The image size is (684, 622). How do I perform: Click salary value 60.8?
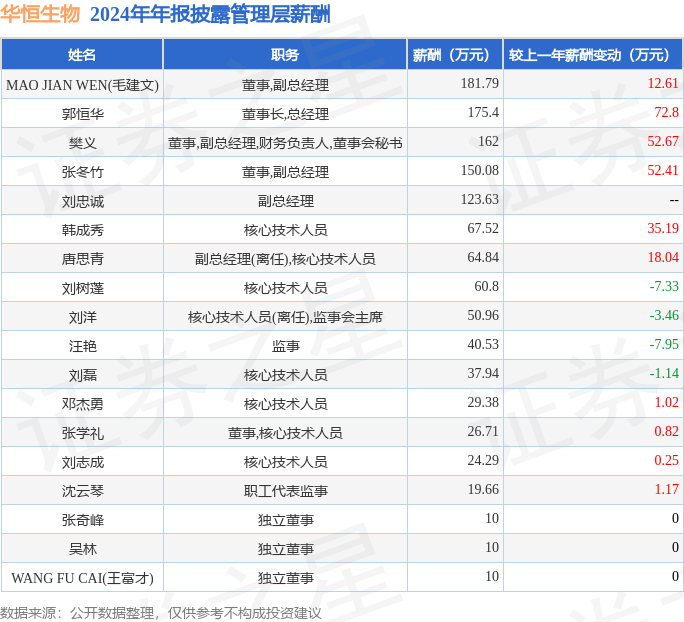pyautogui.click(x=487, y=287)
